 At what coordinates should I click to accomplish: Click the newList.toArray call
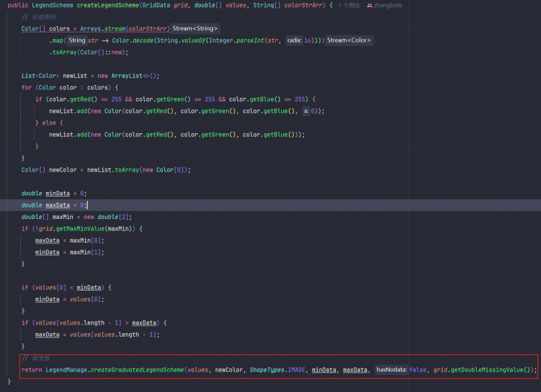[113, 170]
